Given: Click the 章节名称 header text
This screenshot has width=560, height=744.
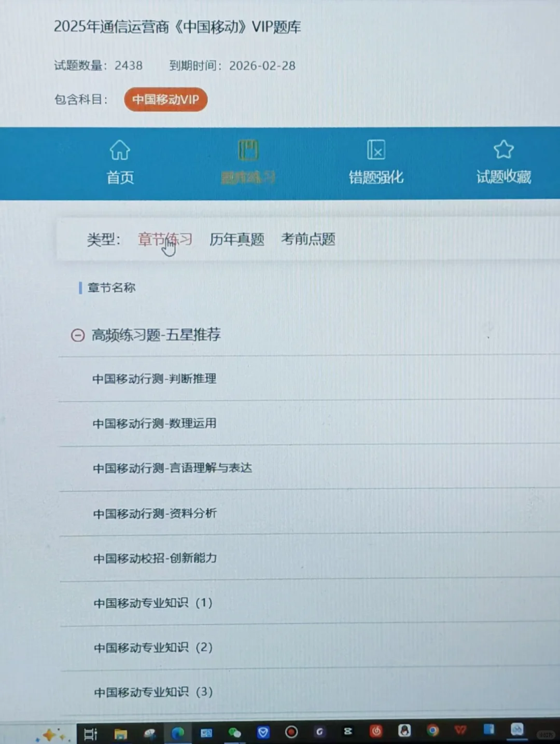Looking at the screenshot, I should pos(111,287).
